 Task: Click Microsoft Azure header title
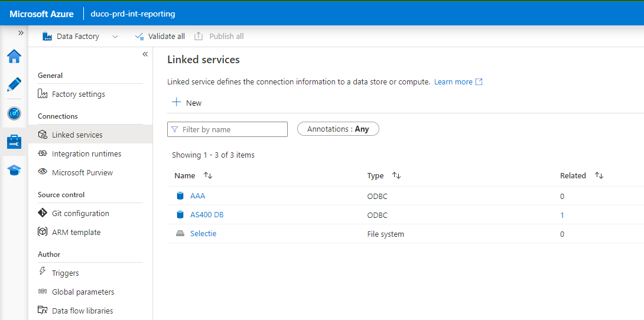[41, 14]
